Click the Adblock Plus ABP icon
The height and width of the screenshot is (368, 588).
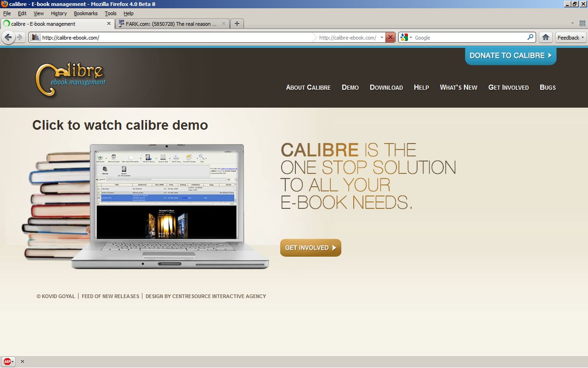point(7,362)
